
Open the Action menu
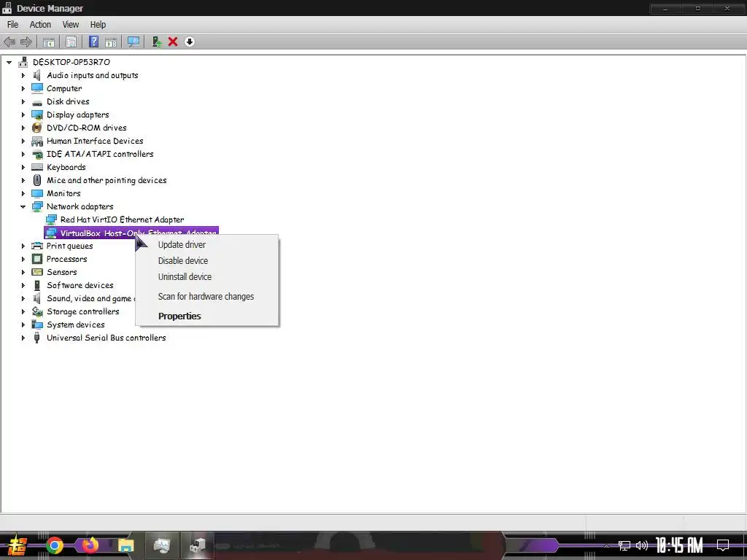pos(40,25)
